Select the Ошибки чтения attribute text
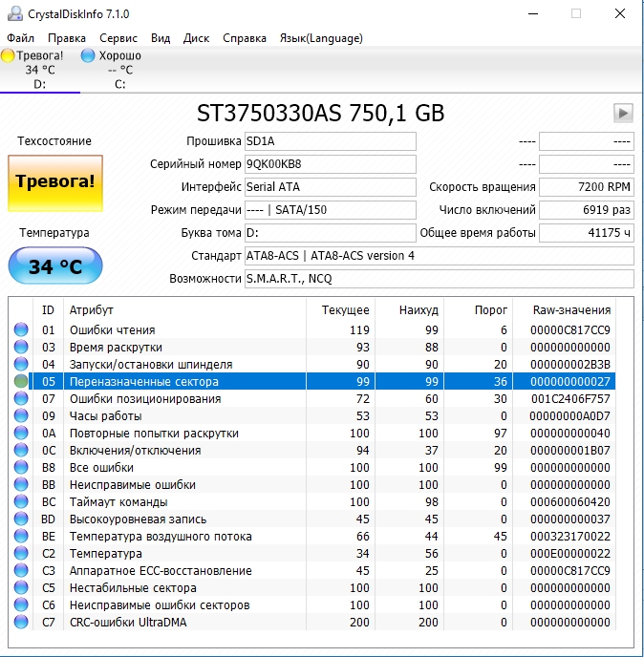The height and width of the screenshot is (657, 644). pos(113,330)
